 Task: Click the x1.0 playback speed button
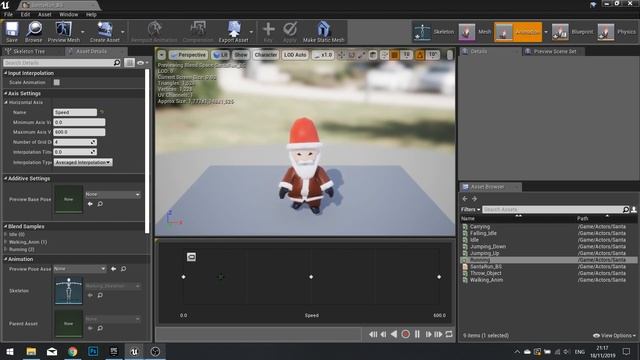pyautogui.click(x=323, y=55)
